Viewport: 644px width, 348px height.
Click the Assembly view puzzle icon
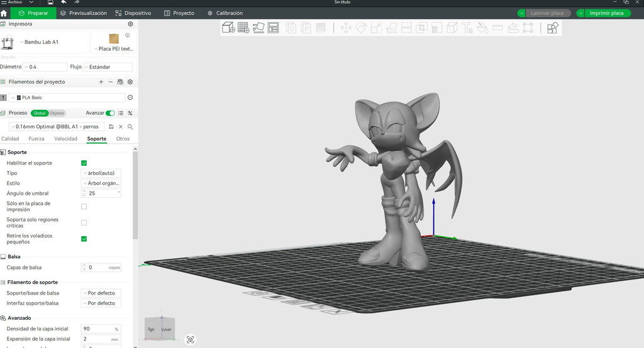click(x=552, y=28)
